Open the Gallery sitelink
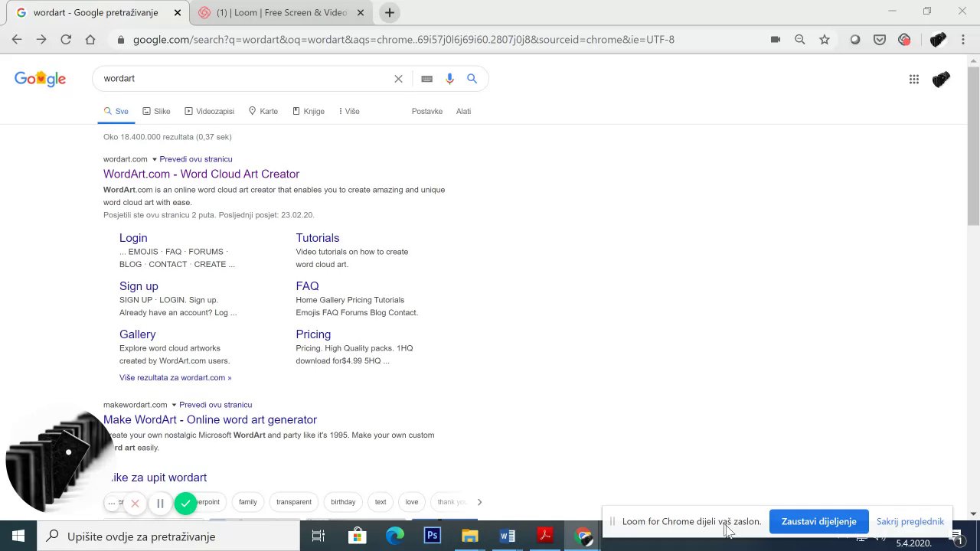The width and height of the screenshot is (980, 551). coord(138,334)
